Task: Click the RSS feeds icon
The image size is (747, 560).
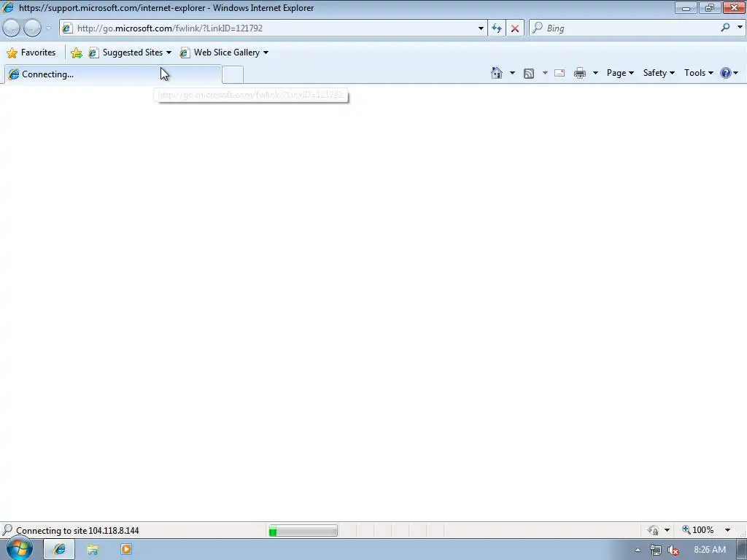Action: (x=528, y=74)
